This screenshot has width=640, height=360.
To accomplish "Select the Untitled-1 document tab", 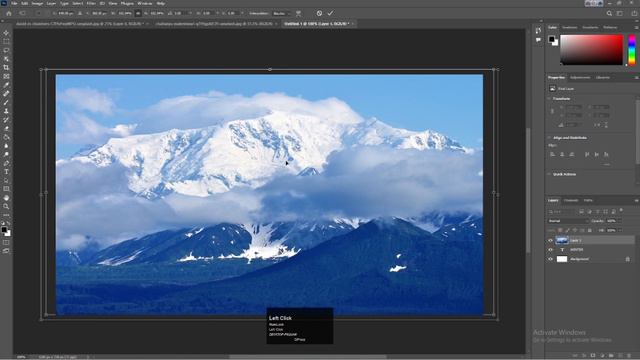I will click(x=317, y=24).
